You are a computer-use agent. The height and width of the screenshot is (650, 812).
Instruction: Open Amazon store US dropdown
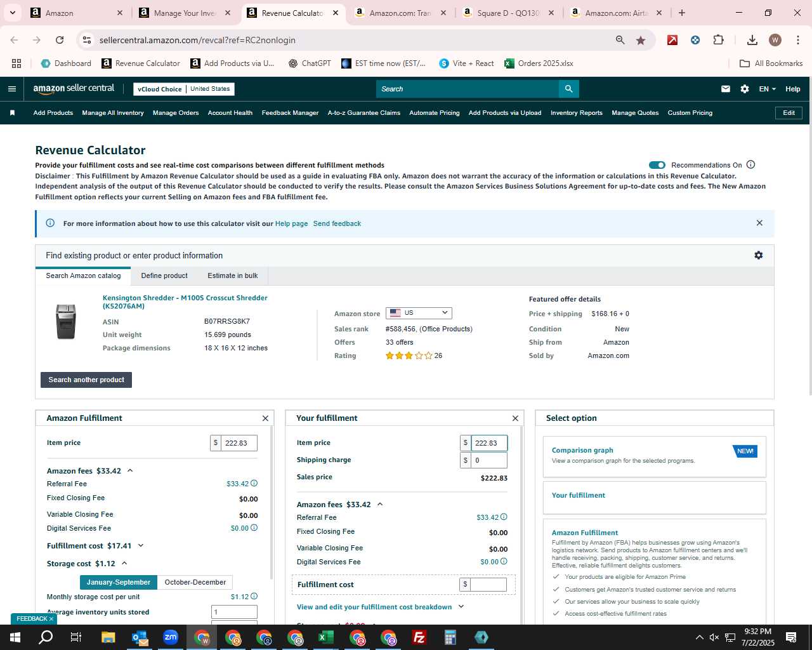tap(419, 313)
